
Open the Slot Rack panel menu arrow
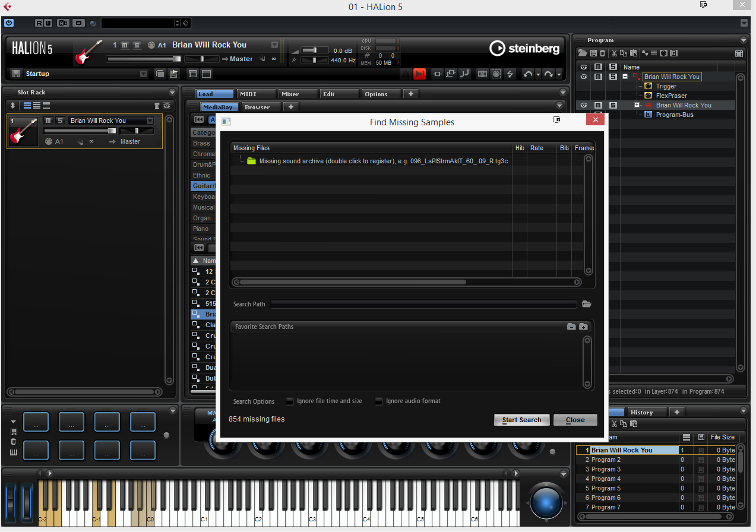point(172,93)
